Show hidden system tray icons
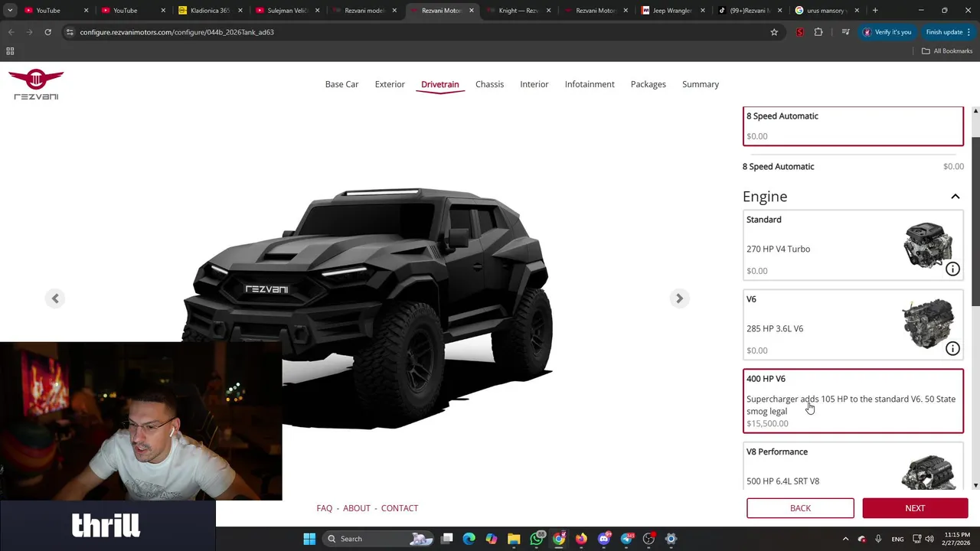This screenshot has height=551, width=980. 845,539
